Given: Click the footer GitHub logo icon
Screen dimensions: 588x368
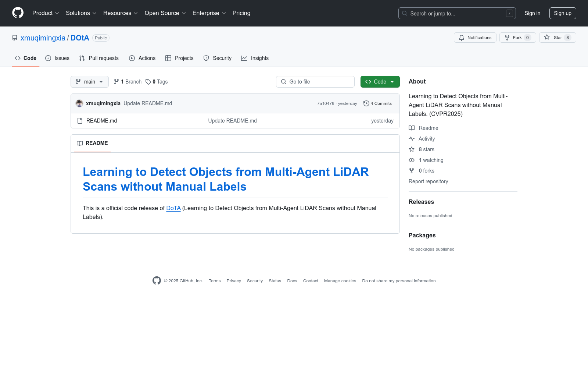Looking at the screenshot, I should click(x=157, y=281).
